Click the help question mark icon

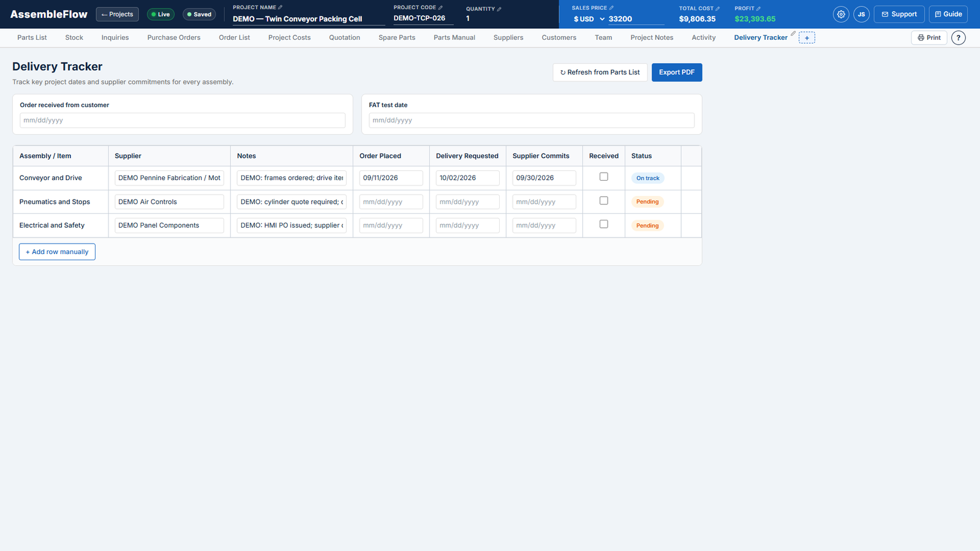[959, 38]
